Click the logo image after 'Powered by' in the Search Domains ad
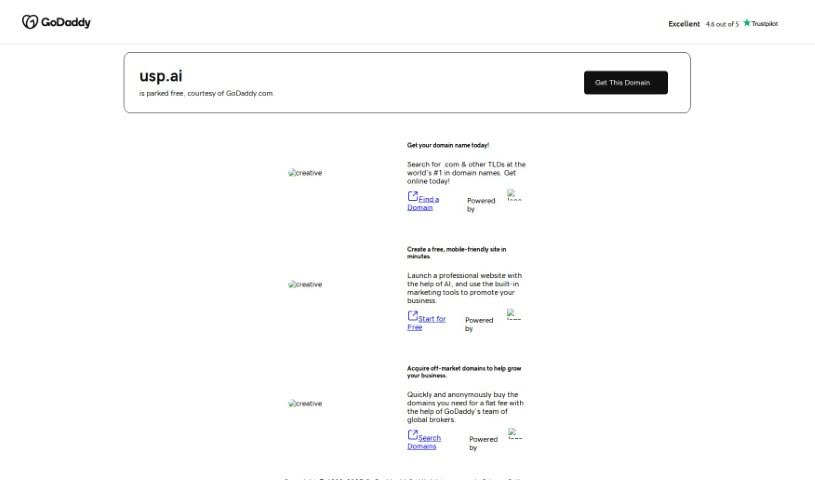The width and height of the screenshot is (815, 480). coord(515,433)
